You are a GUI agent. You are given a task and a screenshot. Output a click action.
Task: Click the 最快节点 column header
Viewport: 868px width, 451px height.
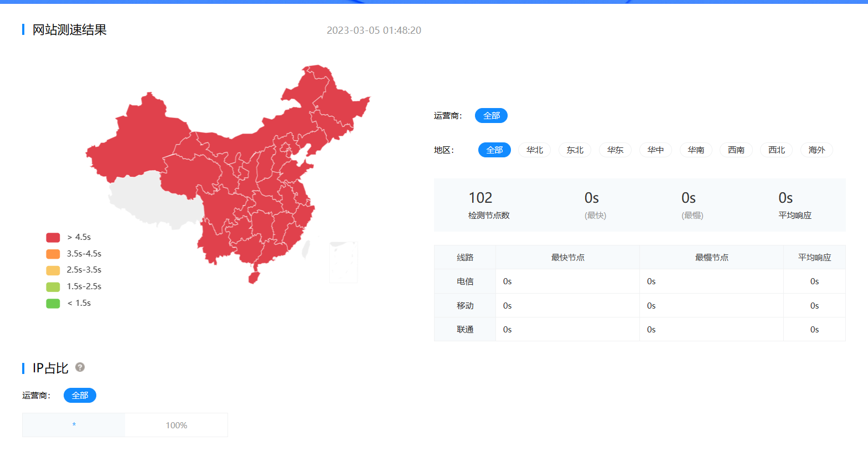[567, 258]
